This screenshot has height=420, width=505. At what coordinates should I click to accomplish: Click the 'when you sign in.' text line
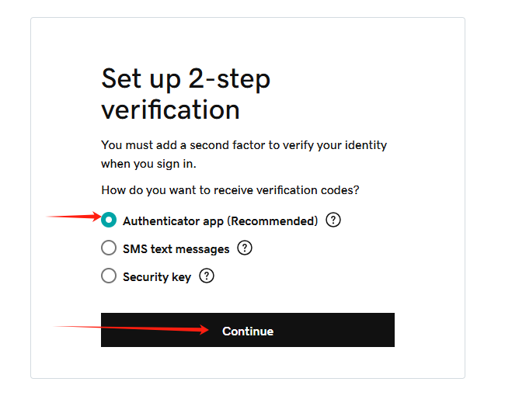pos(148,164)
